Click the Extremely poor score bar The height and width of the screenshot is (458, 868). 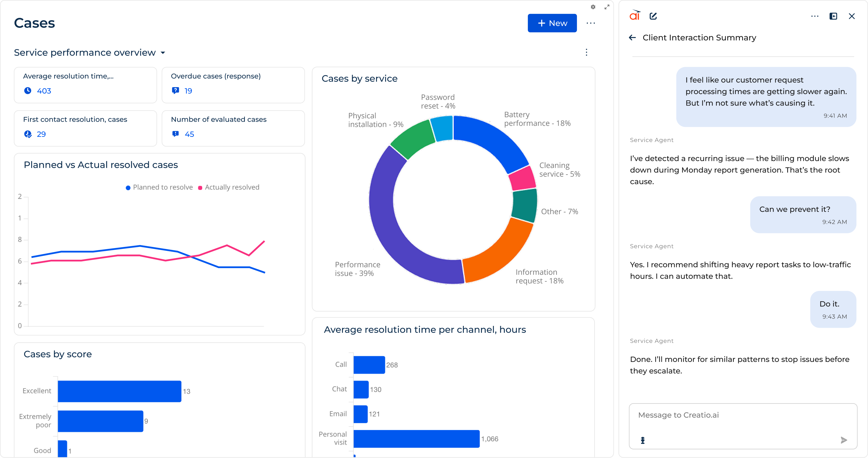pos(100,421)
